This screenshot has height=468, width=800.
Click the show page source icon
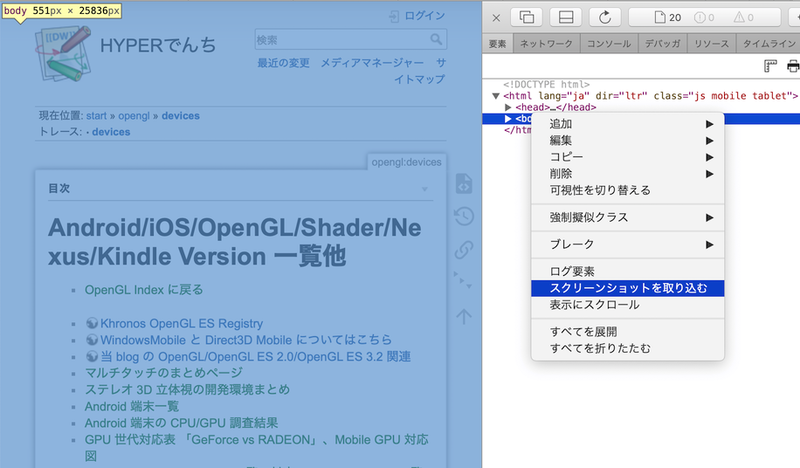pos(464,184)
